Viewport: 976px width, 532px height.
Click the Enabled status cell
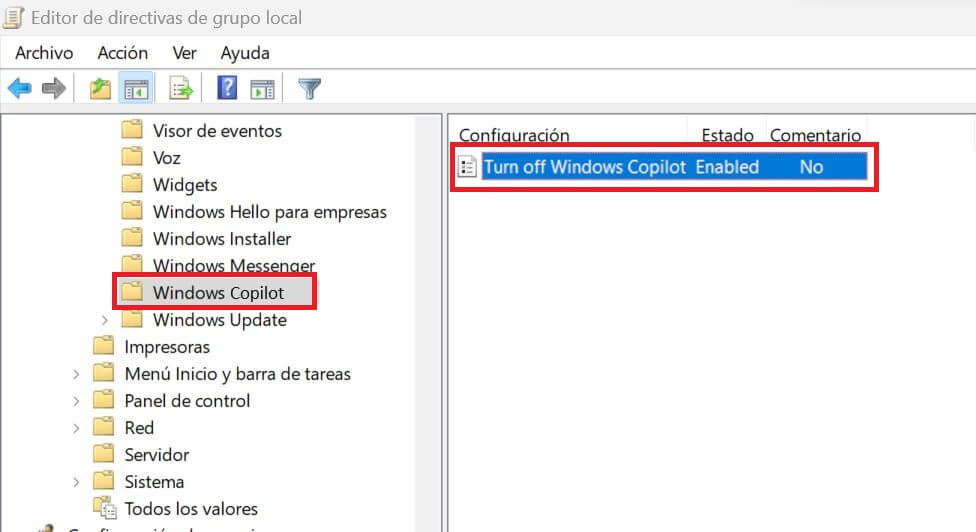(727, 167)
